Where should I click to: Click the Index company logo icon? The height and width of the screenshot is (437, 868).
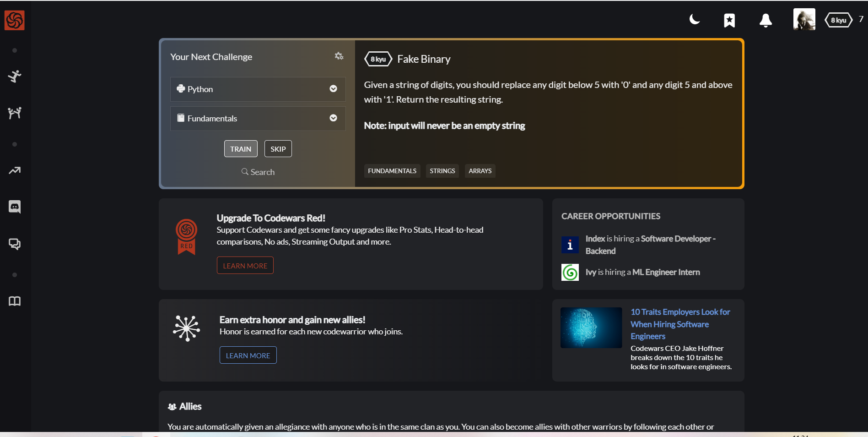pyautogui.click(x=570, y=245)
